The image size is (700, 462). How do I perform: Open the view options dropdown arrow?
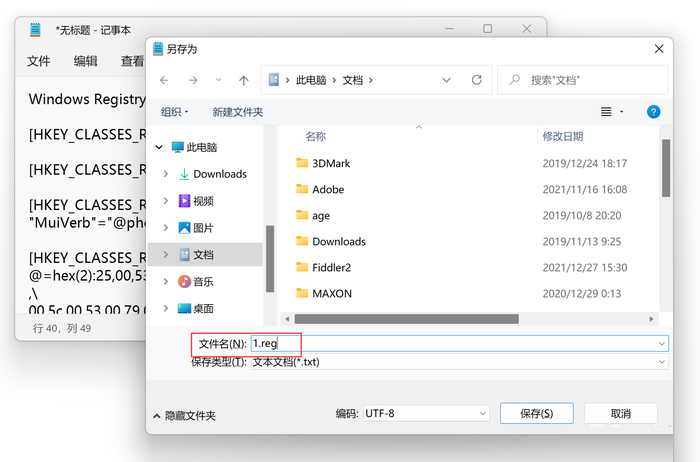[x=621, y=112]
